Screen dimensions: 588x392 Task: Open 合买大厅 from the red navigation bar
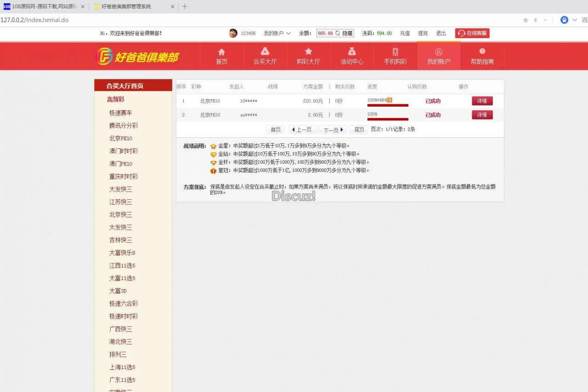(x=265, y=52)
